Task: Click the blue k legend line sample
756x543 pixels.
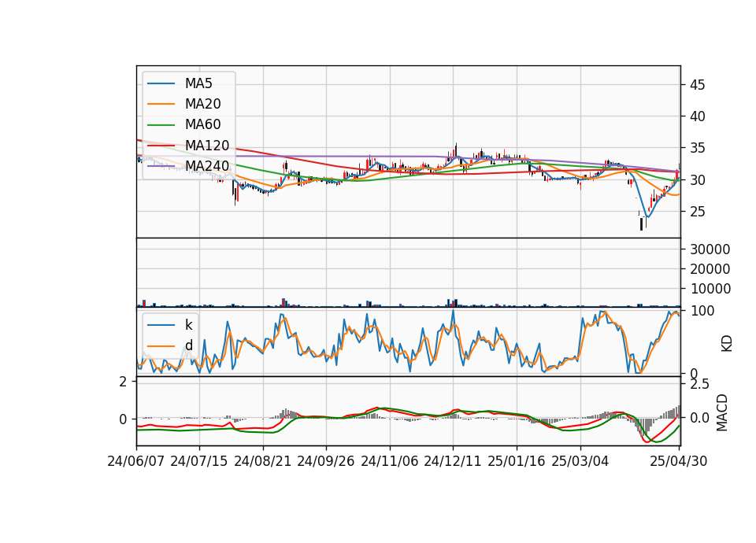Action: [x=161, y=325]
